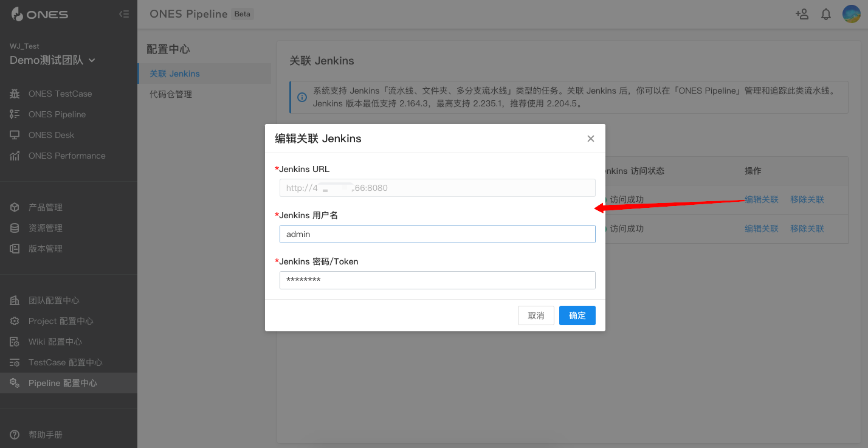Click the Jenkins URL input field
This screenshot has height=448, width=868.
click(x=438, y=188)
